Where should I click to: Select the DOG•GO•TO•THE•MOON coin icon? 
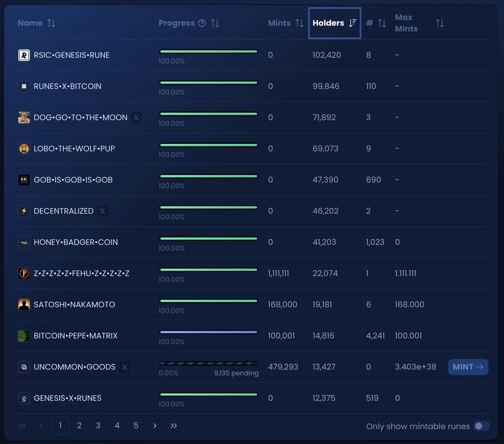24,118
